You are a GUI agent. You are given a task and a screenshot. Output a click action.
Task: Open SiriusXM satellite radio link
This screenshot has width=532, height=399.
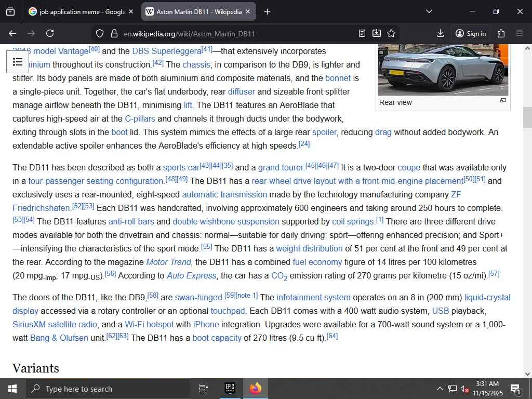click(x=55, y=324)
